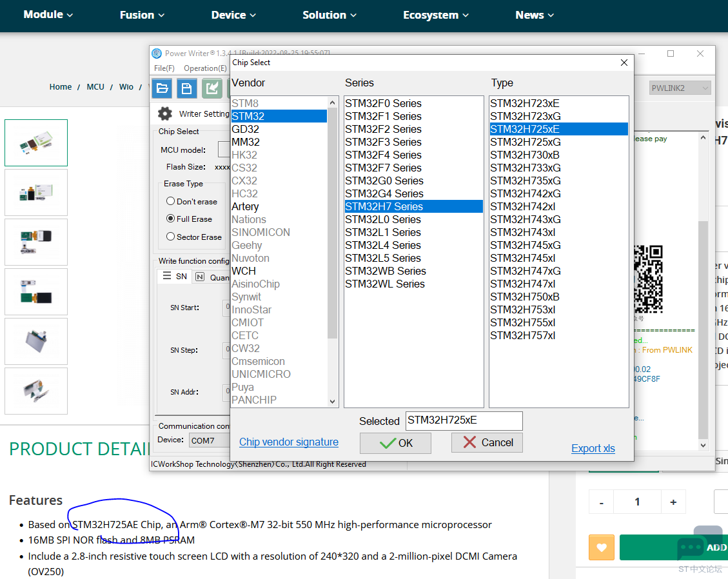728x579 pixels.
Task: Select fifth product thumbnail image
Action: [36, 341]
